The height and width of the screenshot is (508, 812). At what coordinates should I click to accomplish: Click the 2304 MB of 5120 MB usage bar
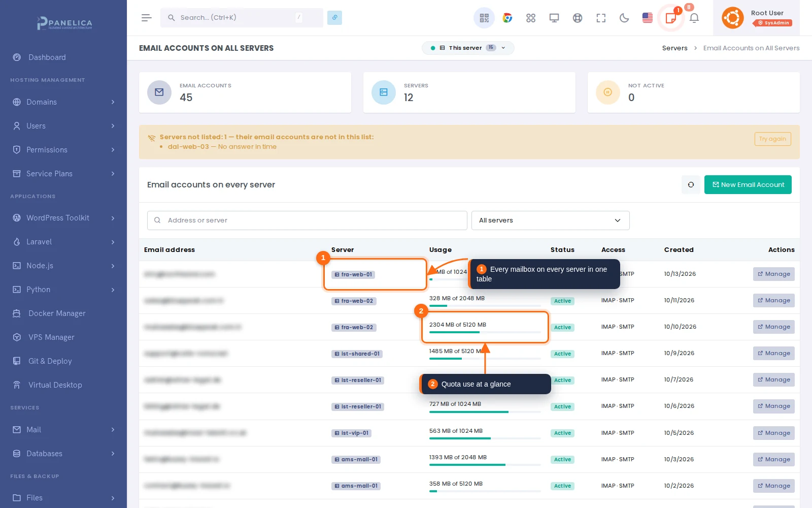tap(485, 332)
